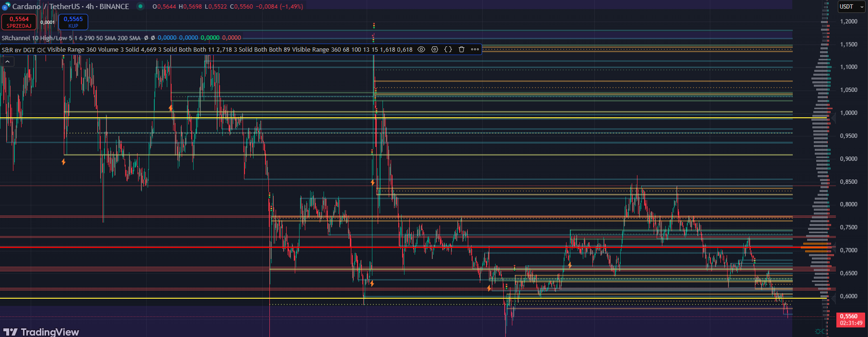
Task: Open the TradingView logo link
Action: 41,332
